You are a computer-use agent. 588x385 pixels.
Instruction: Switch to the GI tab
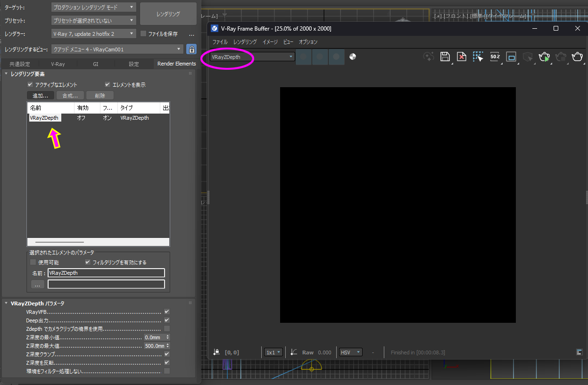click(x=96, y=64)
